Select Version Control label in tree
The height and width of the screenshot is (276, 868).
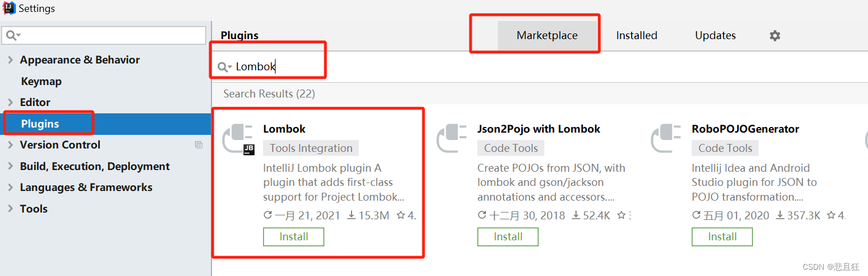click(60, 145)
